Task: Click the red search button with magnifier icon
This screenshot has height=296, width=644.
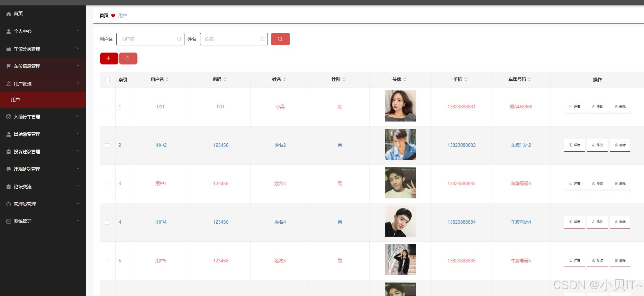Action: click(x=280, y=39)
